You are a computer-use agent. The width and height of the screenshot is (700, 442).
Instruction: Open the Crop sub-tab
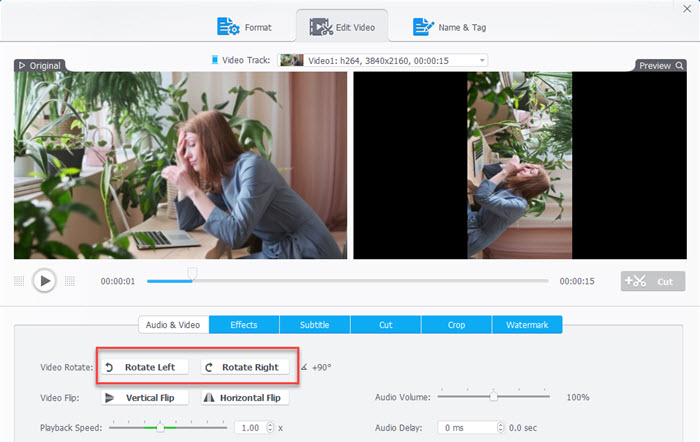pos(456,324)
